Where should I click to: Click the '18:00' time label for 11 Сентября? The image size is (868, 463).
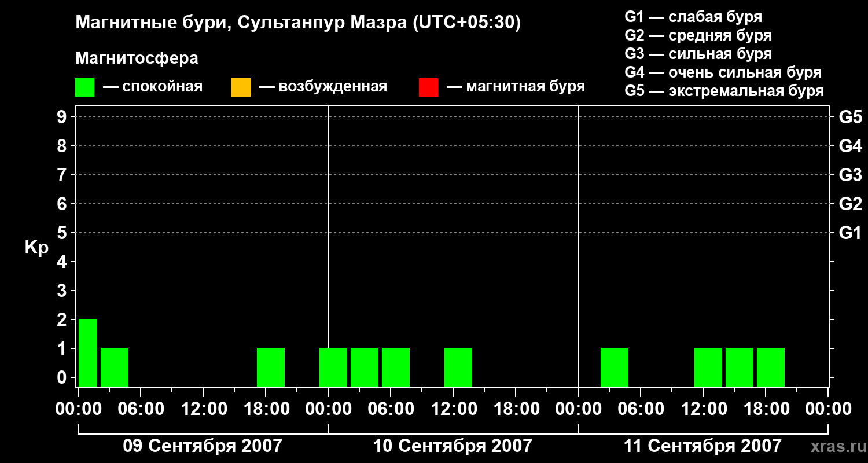[766, 409]
